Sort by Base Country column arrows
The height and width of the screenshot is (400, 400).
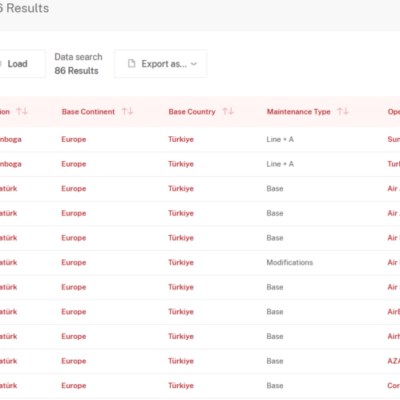[228, 111]
